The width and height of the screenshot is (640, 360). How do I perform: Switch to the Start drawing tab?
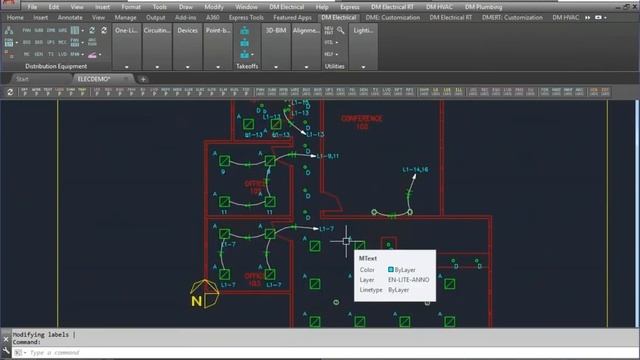(x=22, y=79)
